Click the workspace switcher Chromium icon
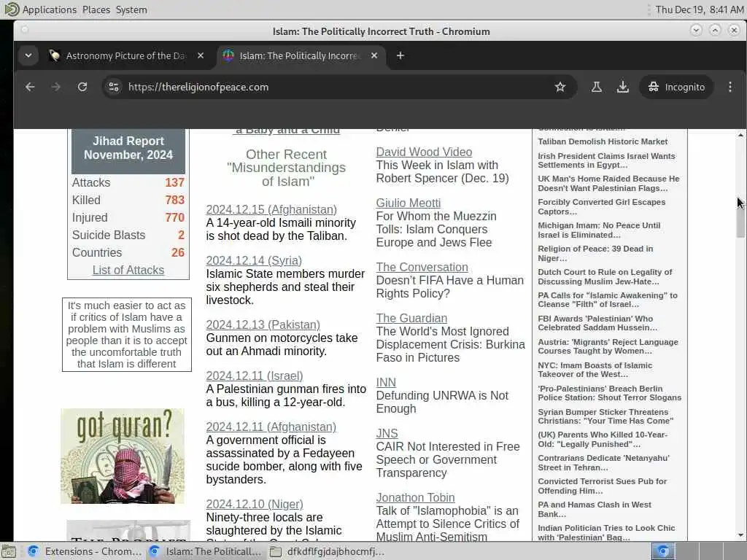The width and height of the screenshot is (747, 560). 663,551
